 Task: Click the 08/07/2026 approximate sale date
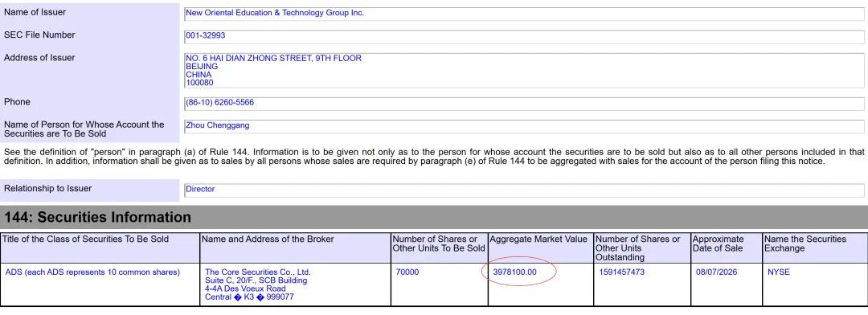(716, 272)
